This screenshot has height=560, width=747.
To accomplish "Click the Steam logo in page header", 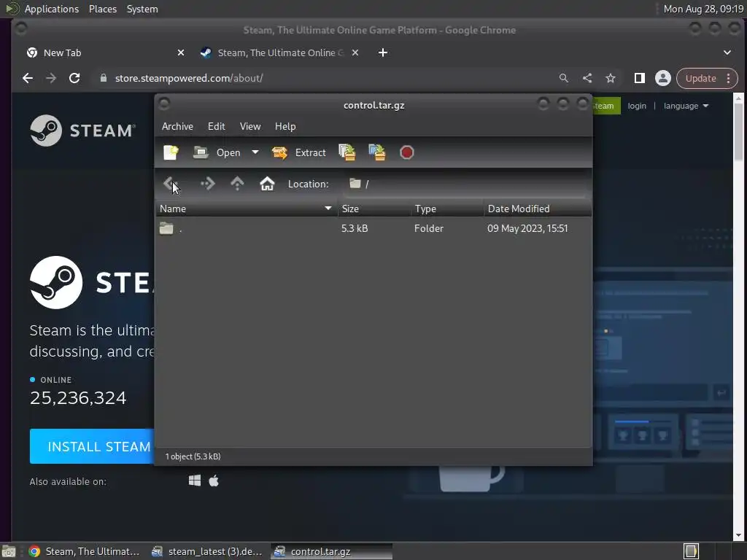I will (83, 130).
